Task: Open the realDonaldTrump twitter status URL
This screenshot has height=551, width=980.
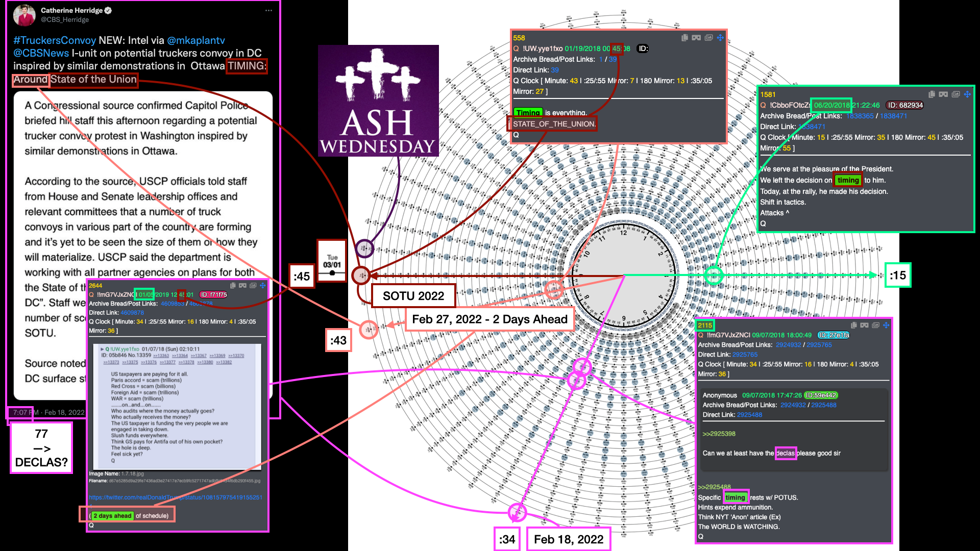Action: click(x=176, y=497)
